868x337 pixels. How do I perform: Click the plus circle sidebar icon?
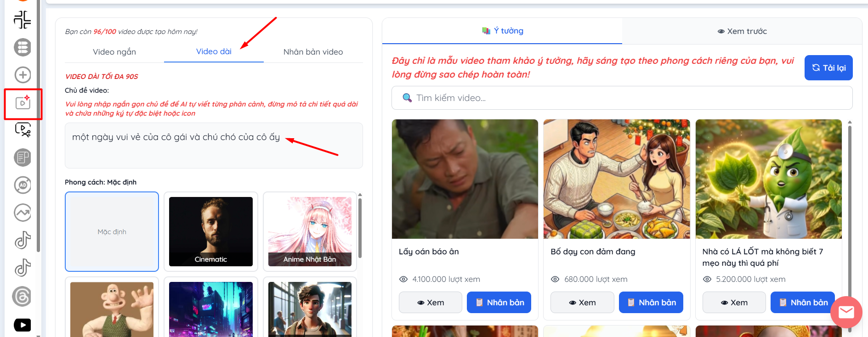pyautogui.click(x=23, y=75)
